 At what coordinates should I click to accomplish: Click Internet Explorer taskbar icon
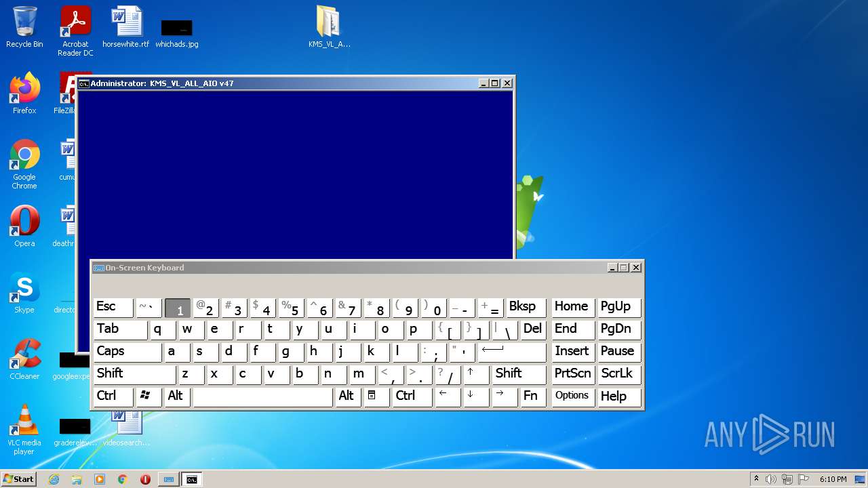[x=54, y=479]
